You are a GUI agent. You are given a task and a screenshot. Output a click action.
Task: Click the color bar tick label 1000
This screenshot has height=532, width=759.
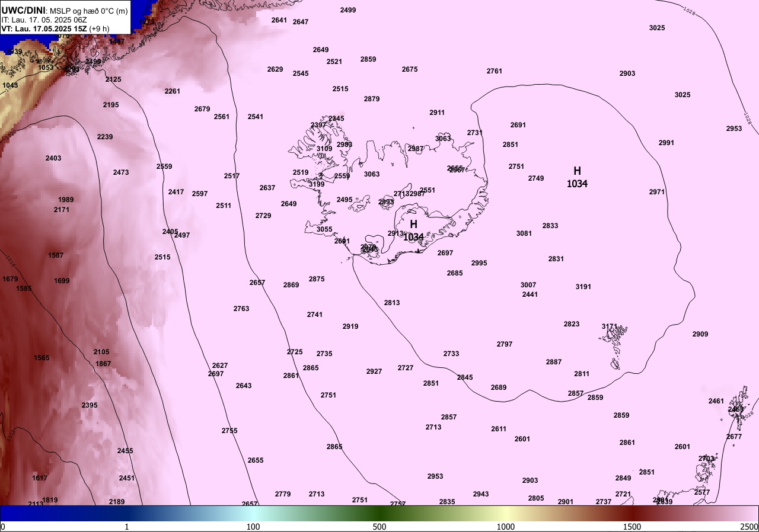(506, 527)
